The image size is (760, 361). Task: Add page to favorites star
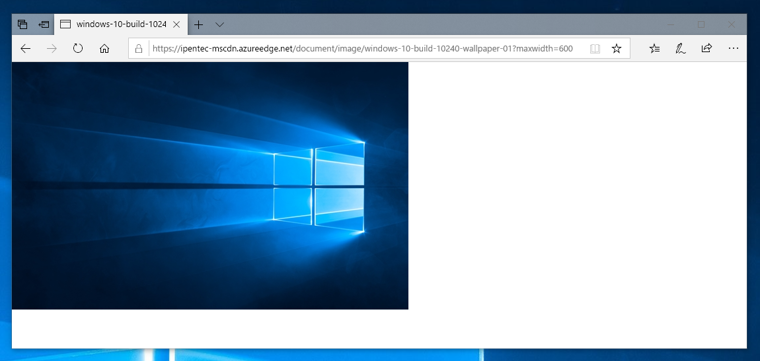(x=616, y=48)
